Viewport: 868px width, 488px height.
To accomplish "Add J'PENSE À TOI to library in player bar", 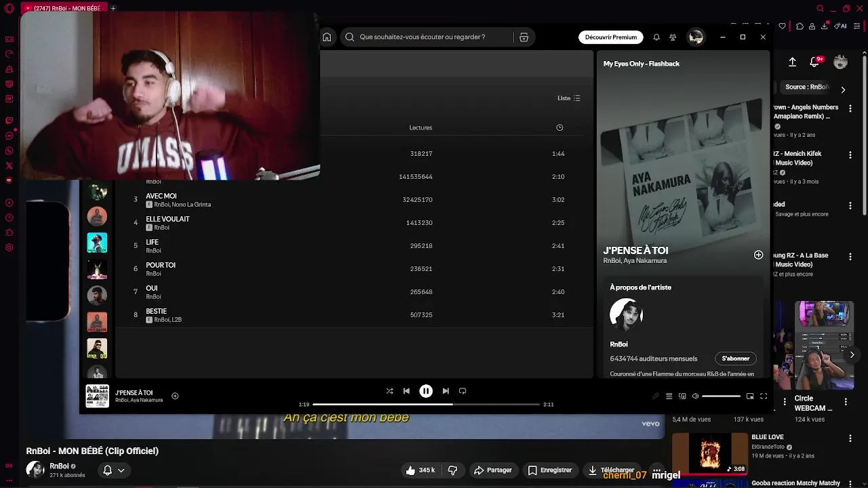I will [175, 396].
